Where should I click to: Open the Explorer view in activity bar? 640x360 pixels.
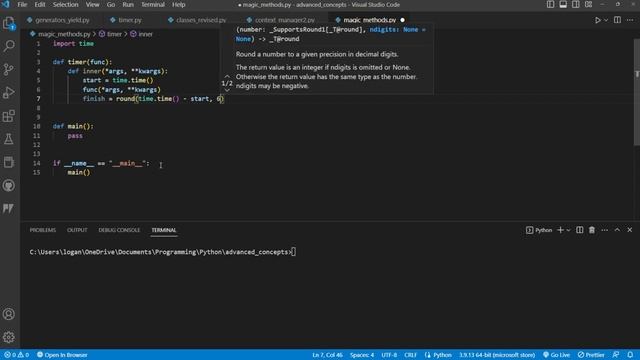tap(9, 23)
